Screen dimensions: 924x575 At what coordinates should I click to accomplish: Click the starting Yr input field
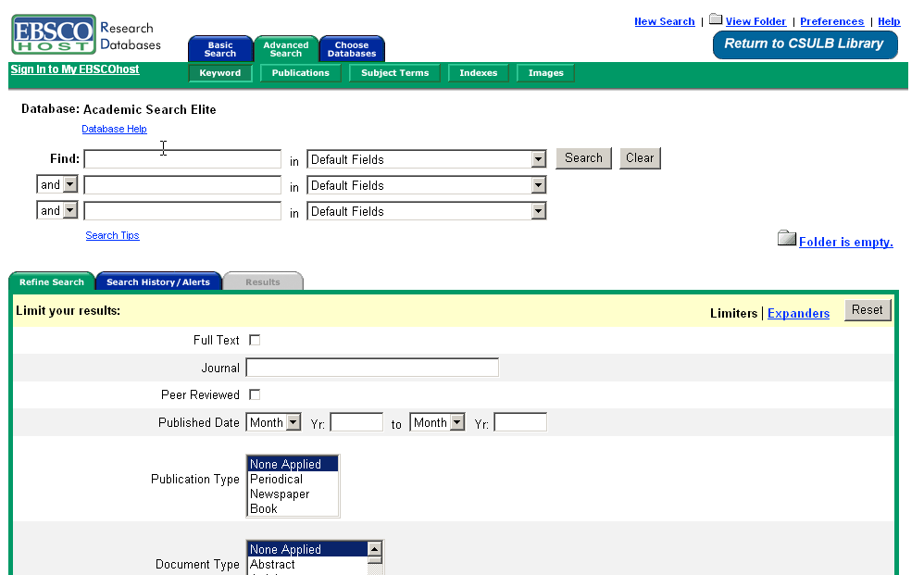tap(357, 422)
